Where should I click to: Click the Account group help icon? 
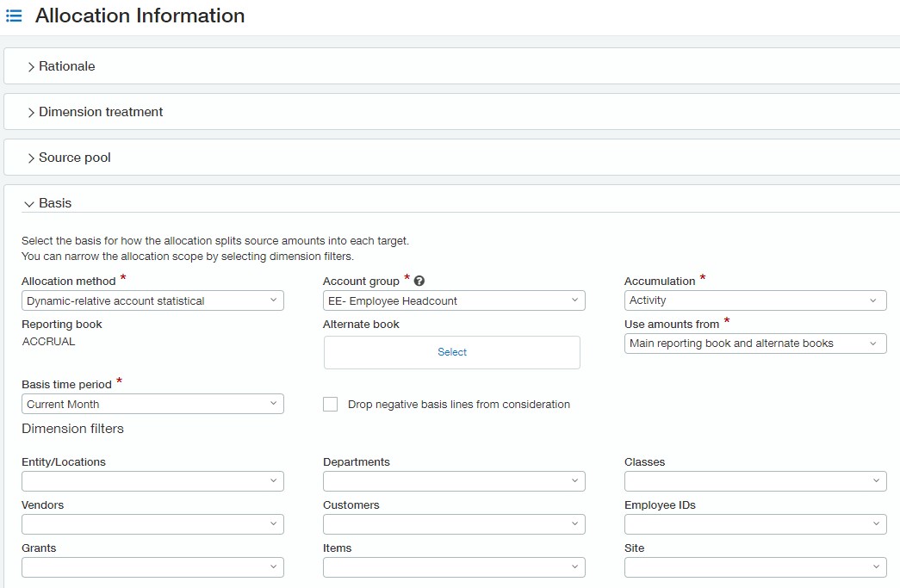click(419, 282)
